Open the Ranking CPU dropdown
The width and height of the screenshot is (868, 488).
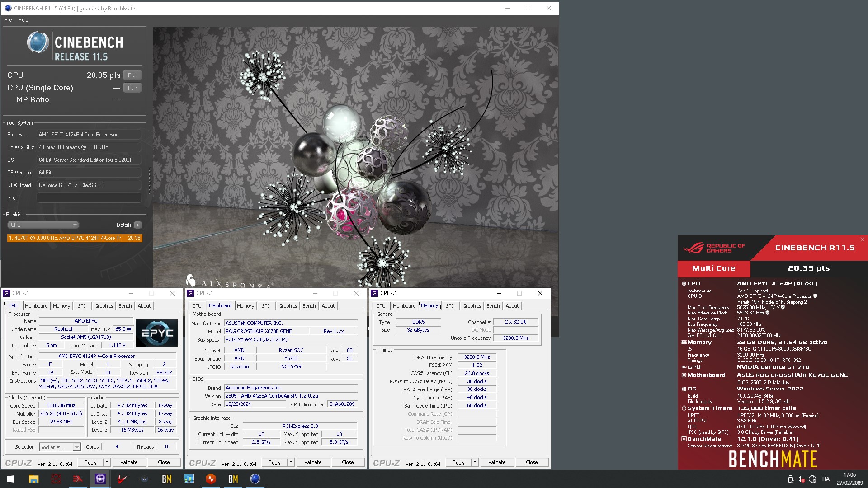click(43, 225)
